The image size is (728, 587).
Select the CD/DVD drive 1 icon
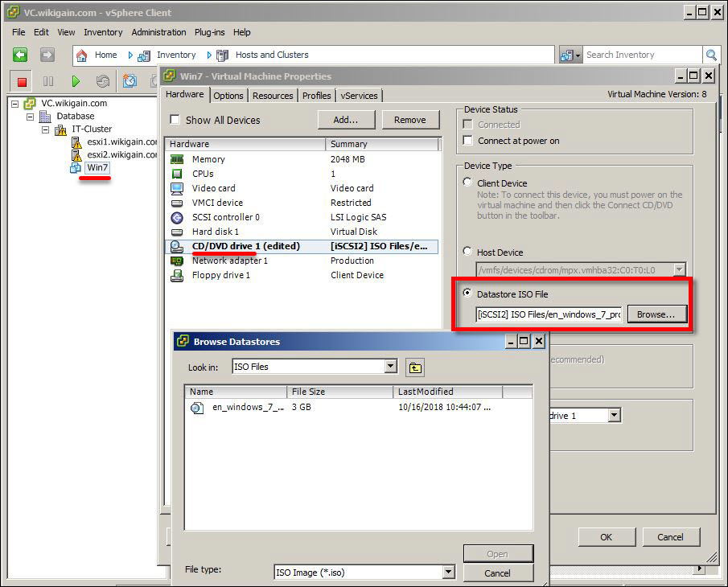(x=177, y=246)
